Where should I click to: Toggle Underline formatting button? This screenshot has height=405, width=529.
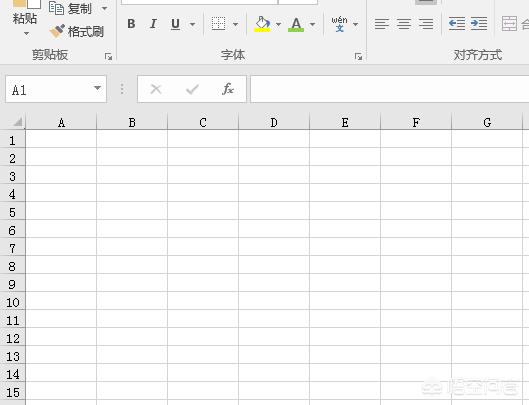click(x=175, y=24)
